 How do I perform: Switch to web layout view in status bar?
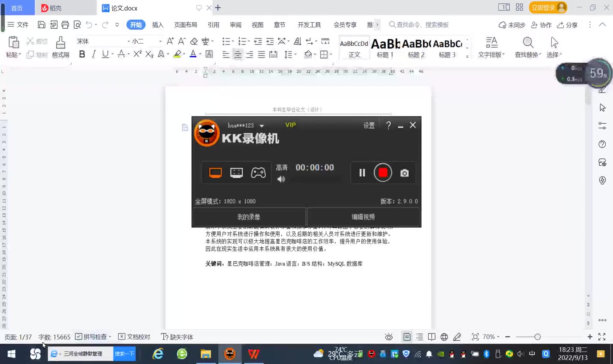tap(444, 337)
